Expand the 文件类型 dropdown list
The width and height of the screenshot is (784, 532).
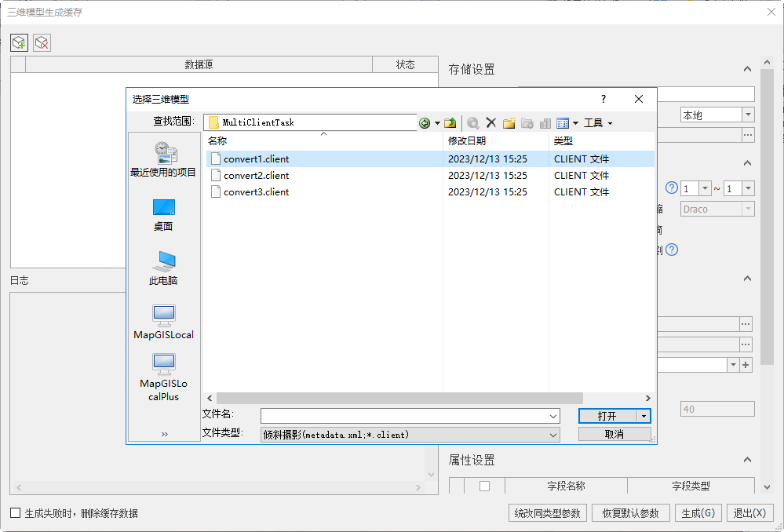(553, 435)
